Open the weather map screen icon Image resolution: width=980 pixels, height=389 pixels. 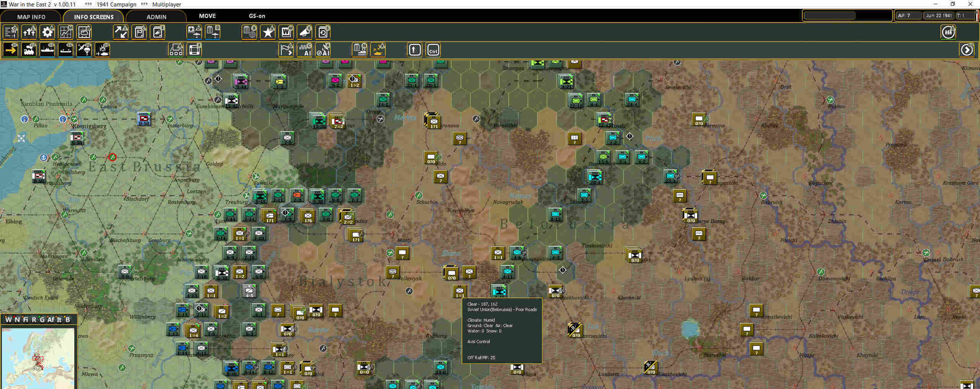84,32
